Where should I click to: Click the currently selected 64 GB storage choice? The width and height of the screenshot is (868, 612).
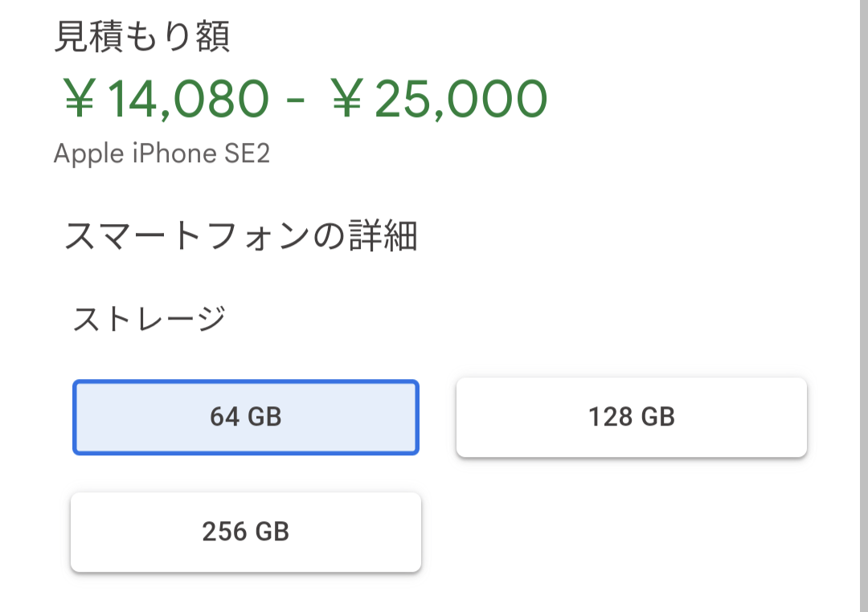246,417
